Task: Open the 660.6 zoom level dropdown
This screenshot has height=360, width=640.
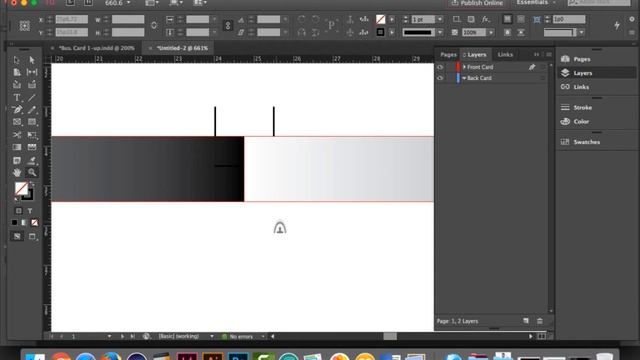Action: [128, 3]
